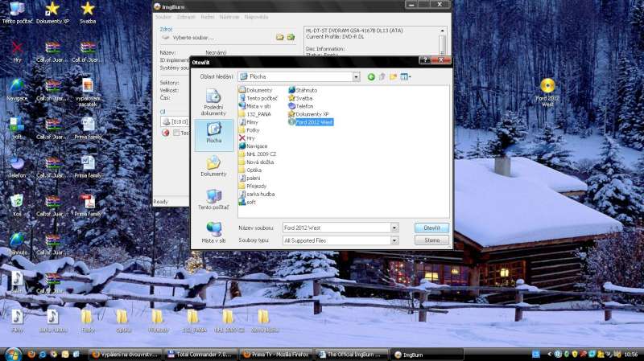Go up one folder level
Image resolution: width=644 pixels, height=361 pixels.
[382, 76]
